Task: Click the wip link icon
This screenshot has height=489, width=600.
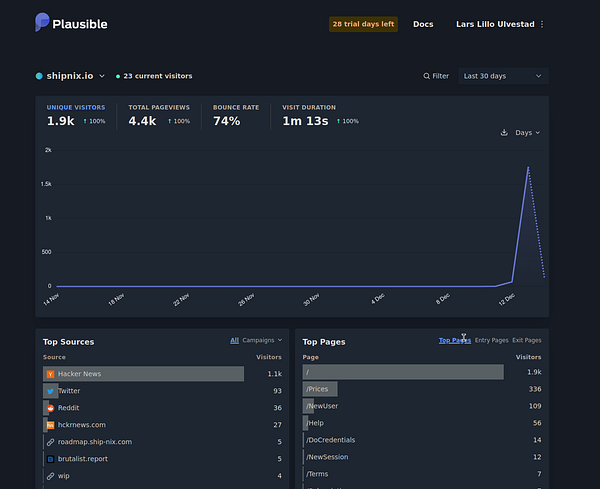Action: click(51, 476)
